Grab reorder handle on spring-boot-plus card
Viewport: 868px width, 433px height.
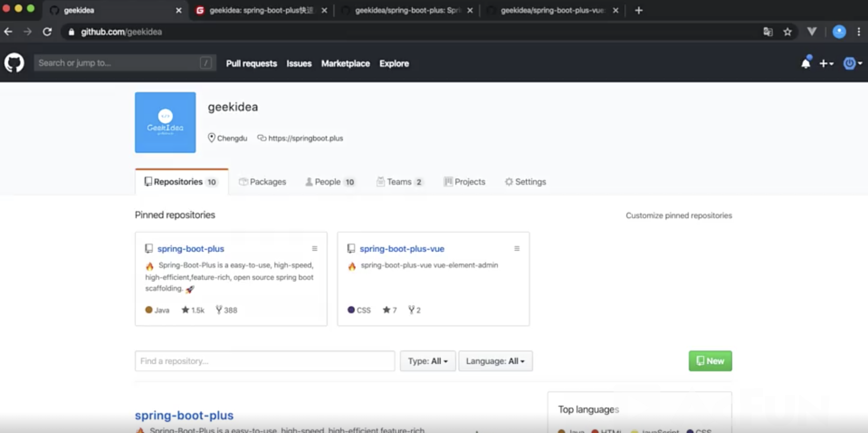point(314,249)
